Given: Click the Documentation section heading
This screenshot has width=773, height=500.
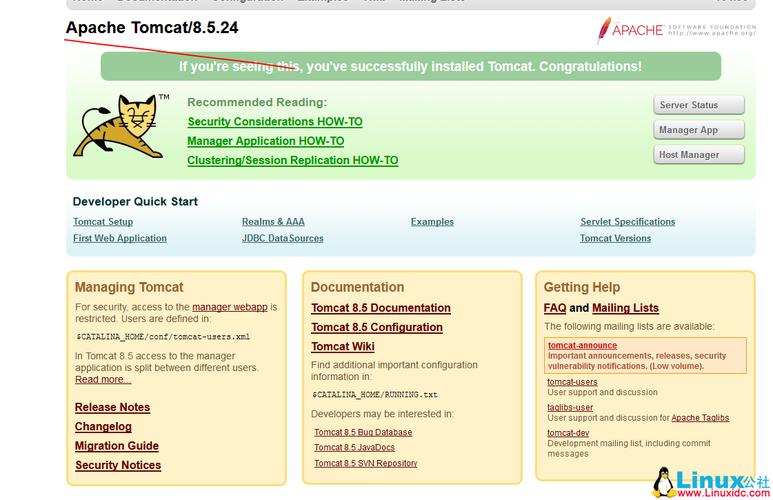Looking at the screenshot, I should [x=357, y=287].
